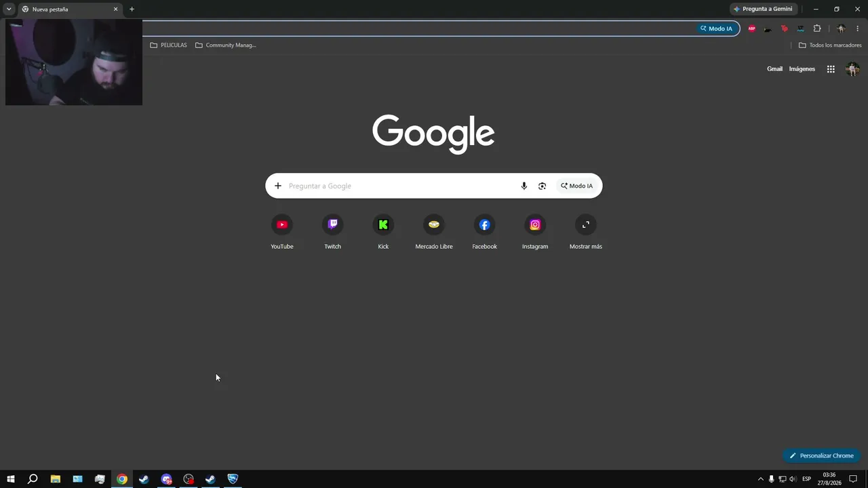
Task: Open the Gmail link
Action: 774,69
